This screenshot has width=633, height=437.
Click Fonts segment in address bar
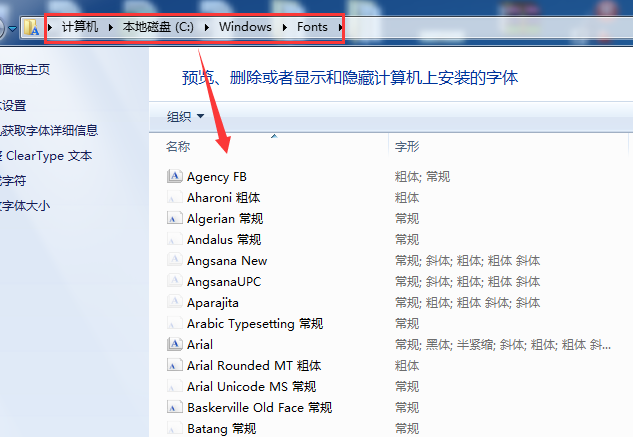coord(312,27)
